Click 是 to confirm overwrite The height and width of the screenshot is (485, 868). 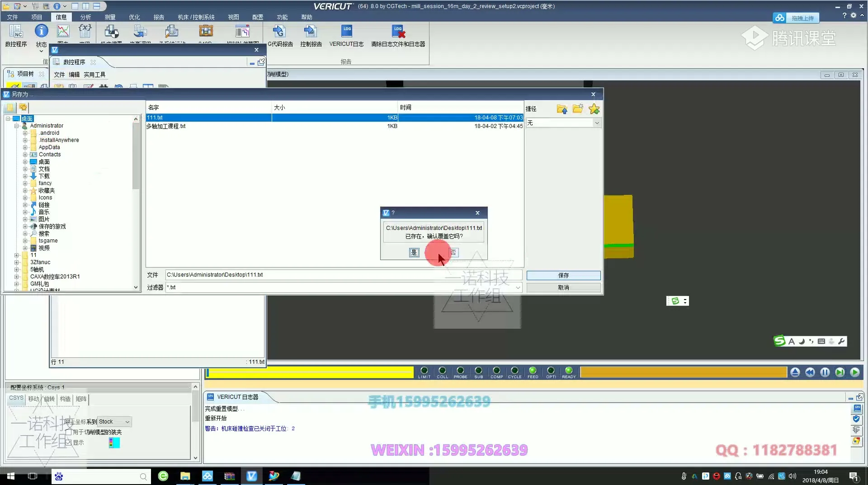[x=414, y=252]
